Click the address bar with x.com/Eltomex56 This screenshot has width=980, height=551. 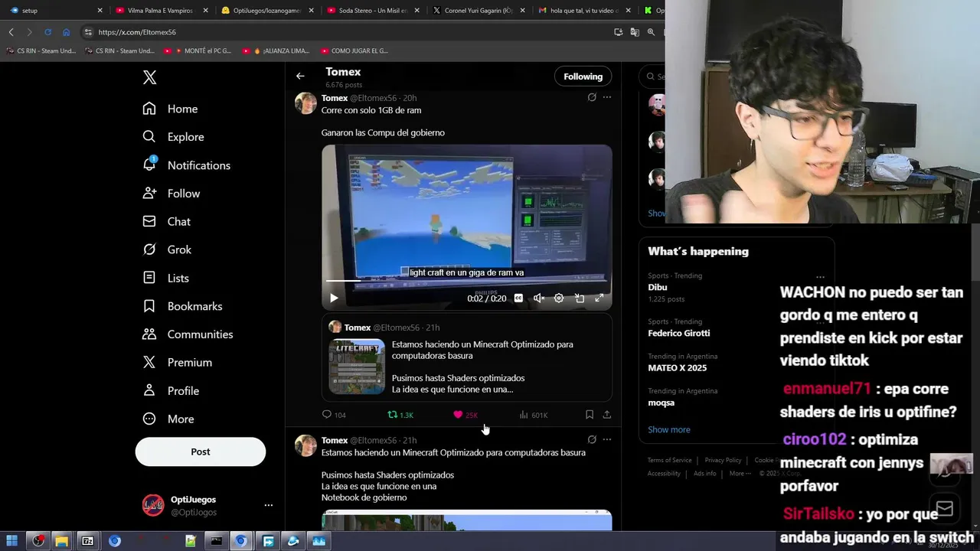[x=345, y=32]
